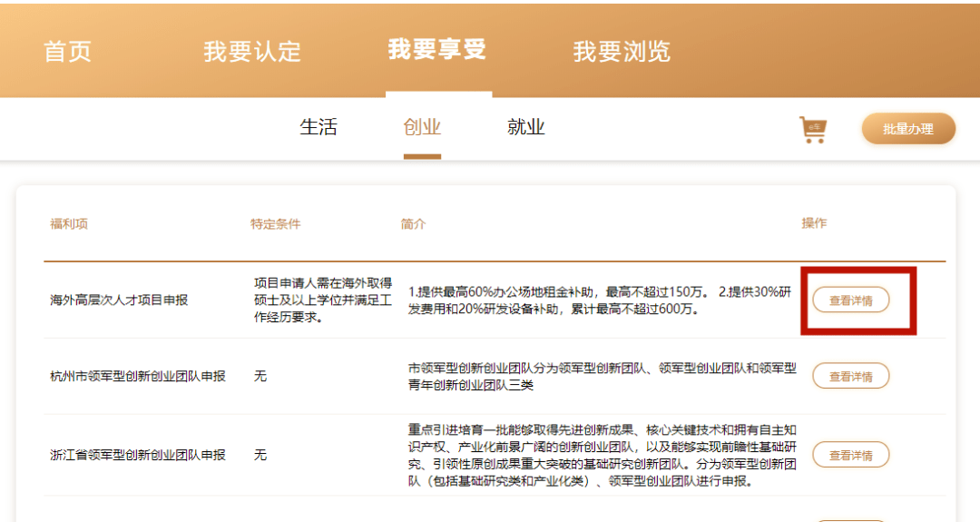980x522 pixels.
Task: Click the condition text 项目申请人需在海外取得硕士
Action: tap(323, 300)
